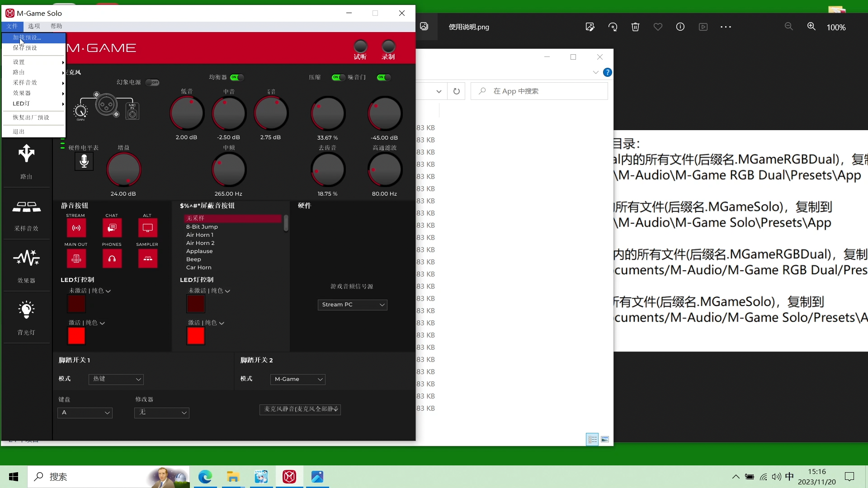Select 保存预设 menu entry

pyautogui.click(x=34, y=48)
